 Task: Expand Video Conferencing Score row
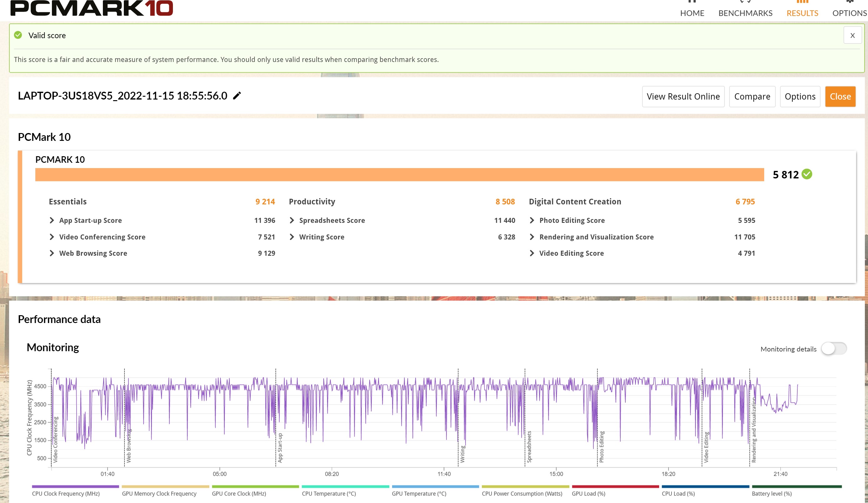click(x=52, y=237)
